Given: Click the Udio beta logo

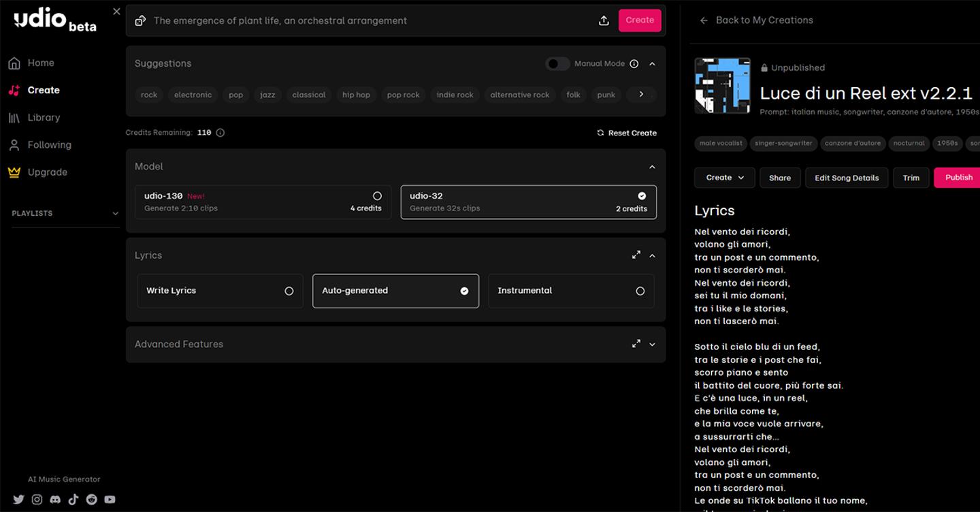Looking at the screenshot, I should click(x=55, y=20).
